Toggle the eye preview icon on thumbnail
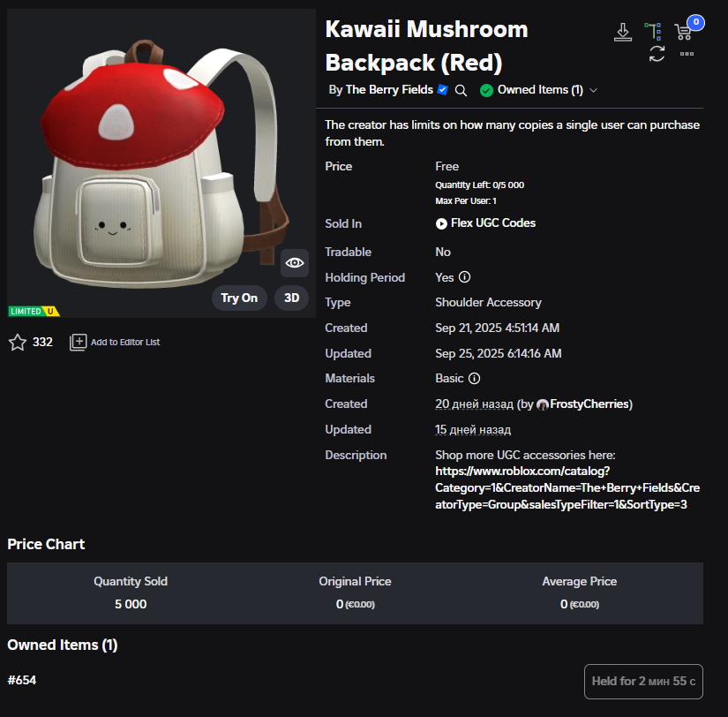The image size is (728, 717). (x=295, y=263)
